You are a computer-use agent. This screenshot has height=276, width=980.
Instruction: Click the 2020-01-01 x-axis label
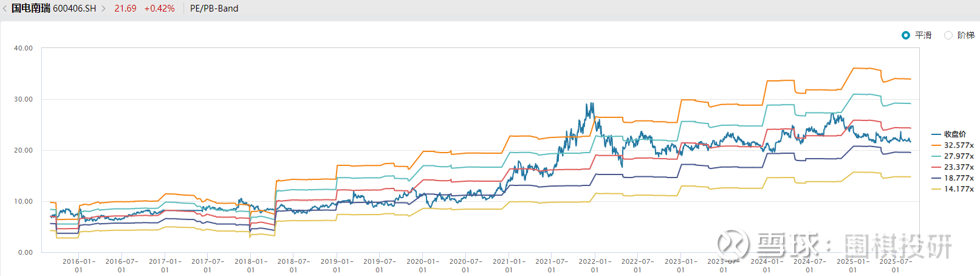(423, 266)
